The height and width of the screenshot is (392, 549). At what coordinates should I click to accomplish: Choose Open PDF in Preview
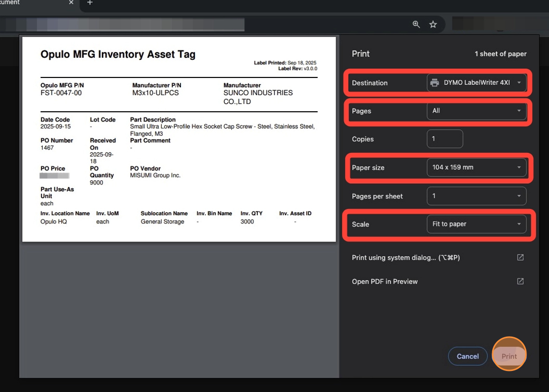385,281
